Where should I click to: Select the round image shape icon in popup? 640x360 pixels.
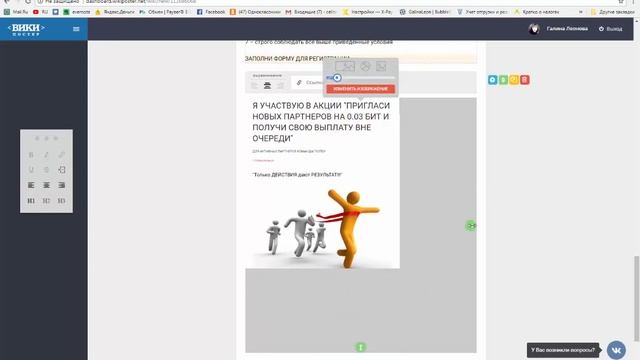(365, 66)
